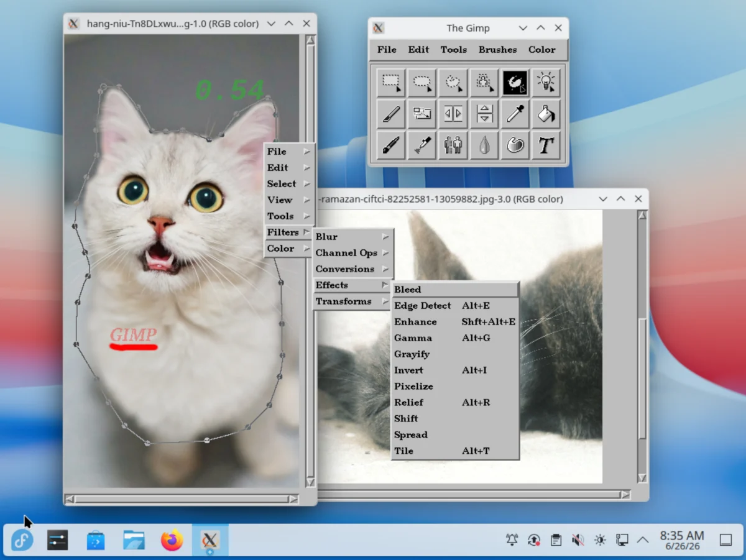Click the highlighted black splat selection tool

[x=515, y=82]
